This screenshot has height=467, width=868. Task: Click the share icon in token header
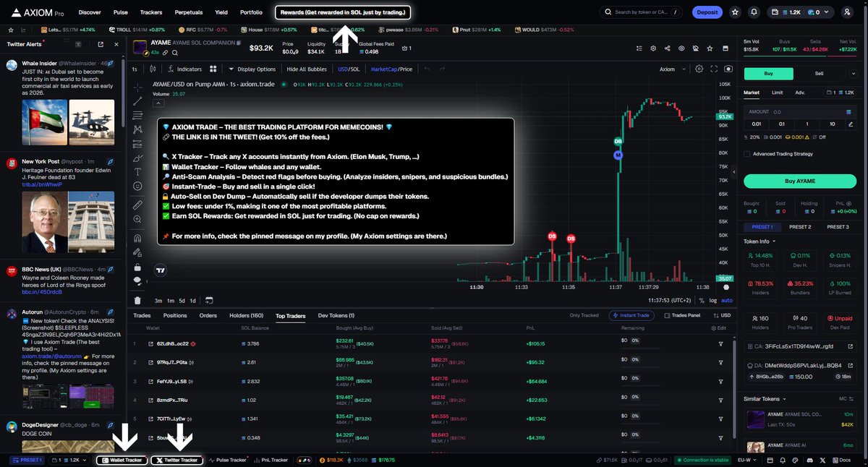666,48
